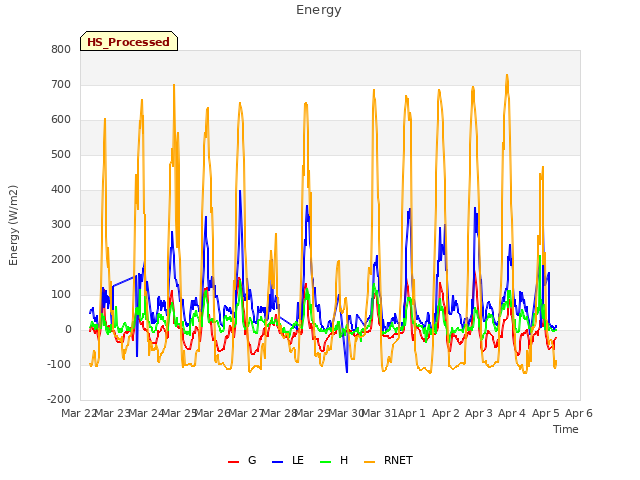The height and width of the screenshot is (480, 640).
Task: Click the Apr 5 x-axis date label
Action: [546, 413]
